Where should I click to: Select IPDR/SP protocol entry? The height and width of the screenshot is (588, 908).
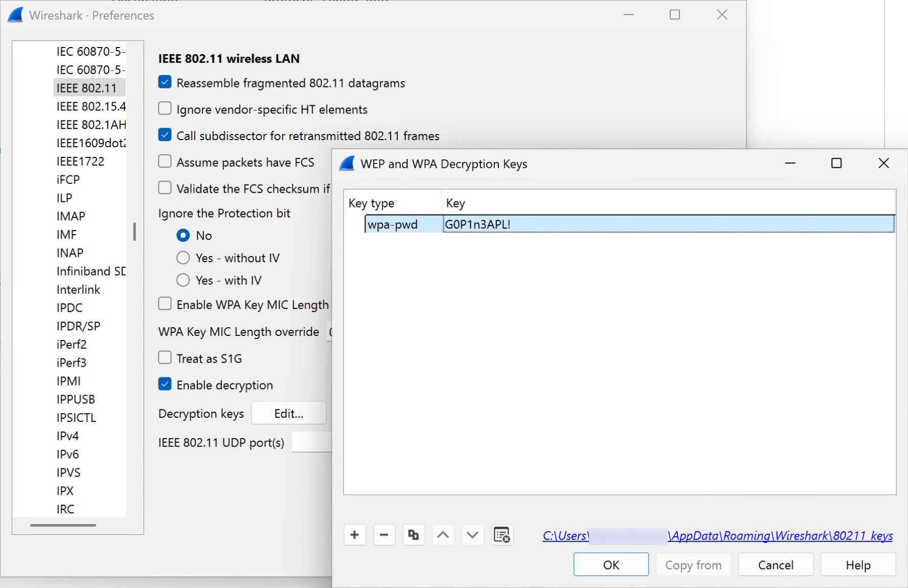point(78,326)
